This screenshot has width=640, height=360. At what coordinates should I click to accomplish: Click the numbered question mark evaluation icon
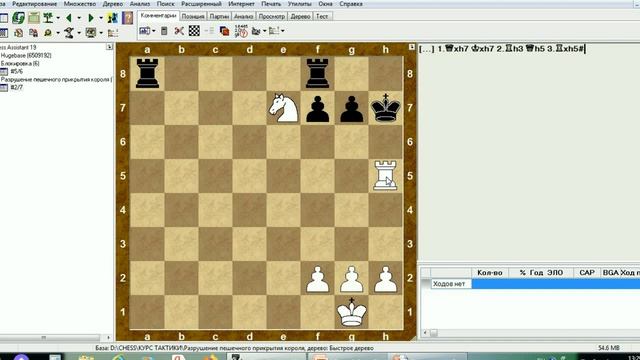pyautogui.click(x=241, y=31)
